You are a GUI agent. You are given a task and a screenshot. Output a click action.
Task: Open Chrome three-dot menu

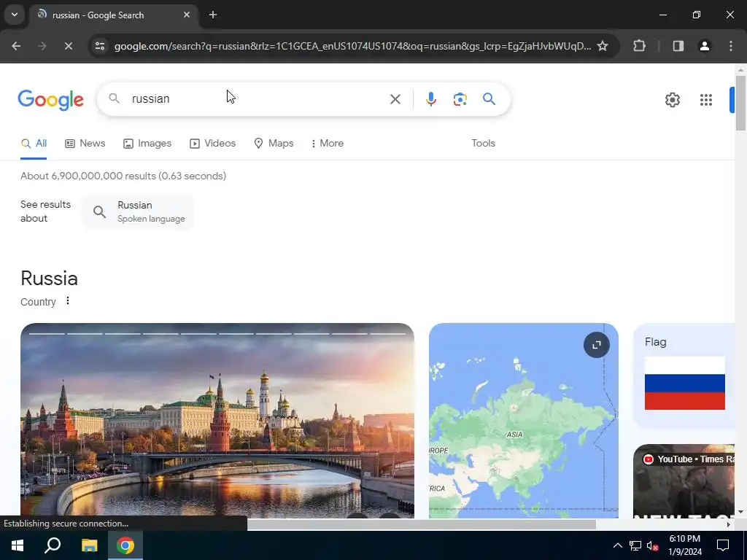[x=731, y=46]
